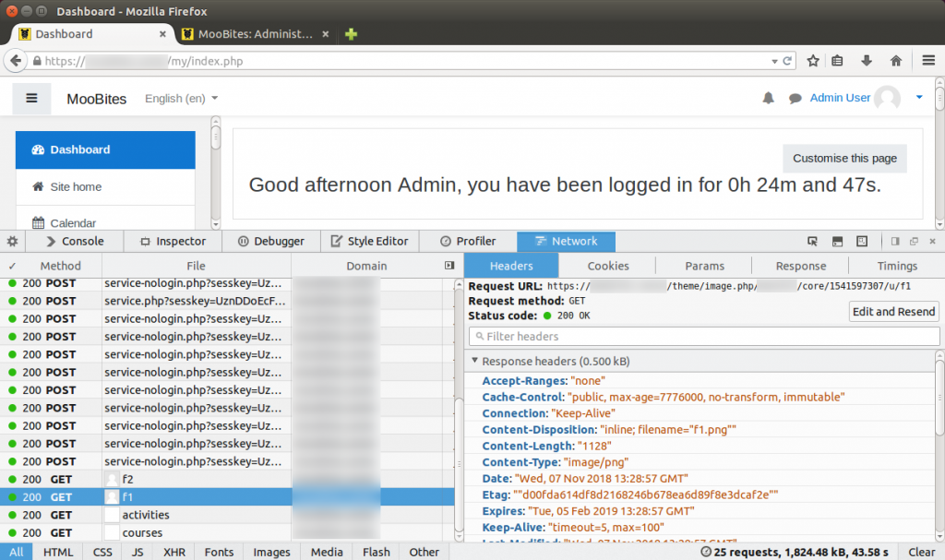
Task: Click the MooBites site name link
Action: click(96, 99)
